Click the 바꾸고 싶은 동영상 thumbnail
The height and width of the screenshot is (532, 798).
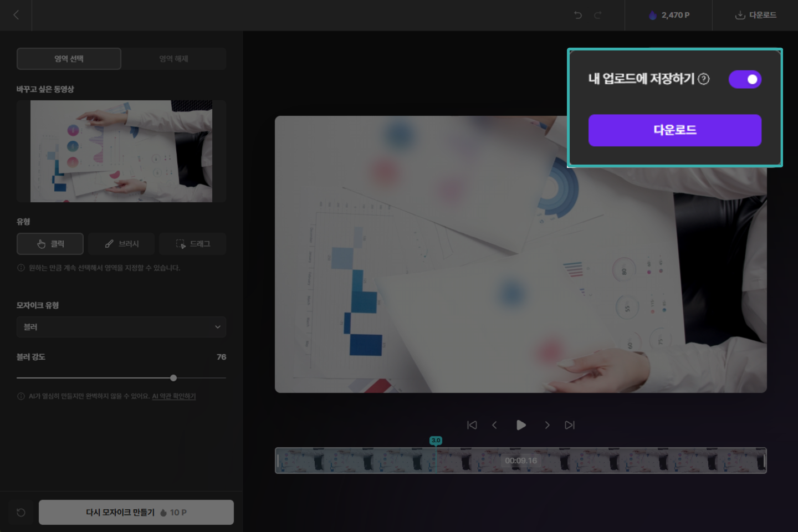pos(121,151)
